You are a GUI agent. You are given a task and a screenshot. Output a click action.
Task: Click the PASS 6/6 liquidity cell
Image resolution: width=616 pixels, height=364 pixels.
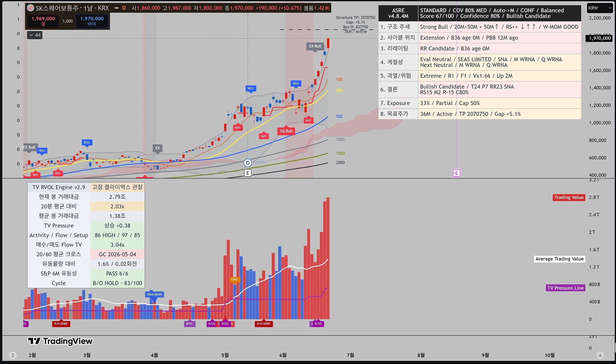(117, 274)
